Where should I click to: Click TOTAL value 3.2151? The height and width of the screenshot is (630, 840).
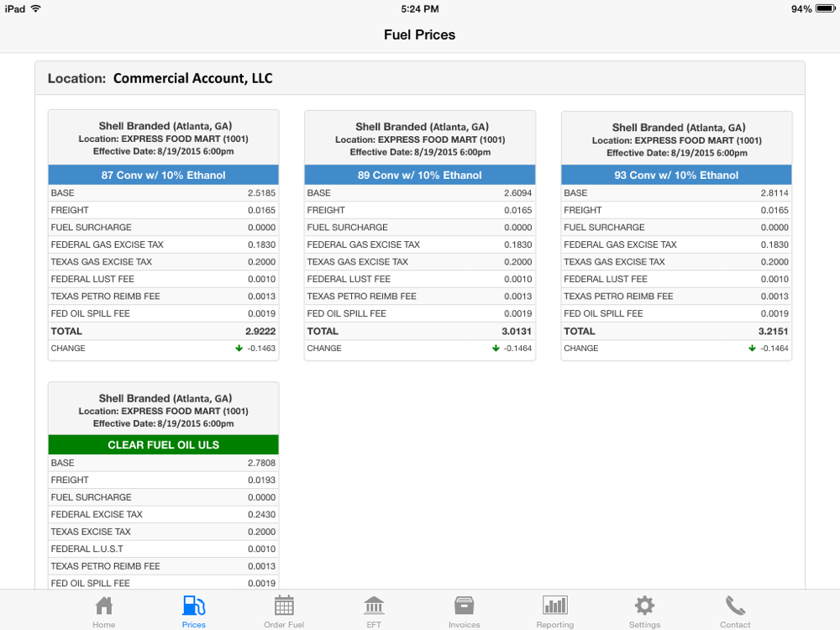pos(773,331)
